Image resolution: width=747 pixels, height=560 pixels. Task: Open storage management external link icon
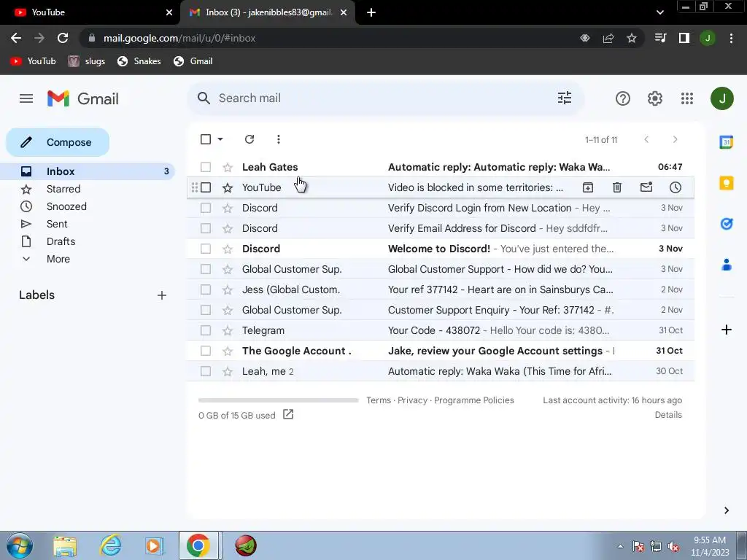tap(287, 414)
